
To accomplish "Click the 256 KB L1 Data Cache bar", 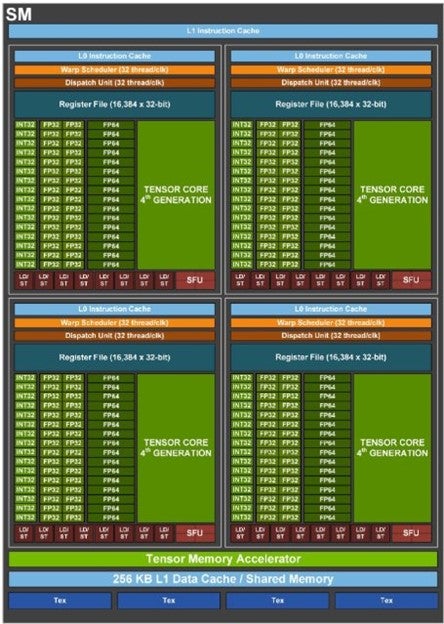I will (223, 579).
